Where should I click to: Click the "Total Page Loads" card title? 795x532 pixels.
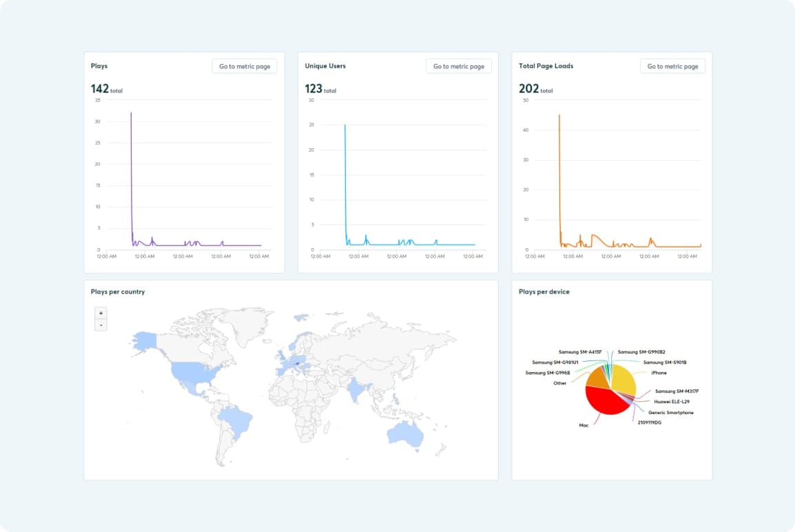coord(546,66)
